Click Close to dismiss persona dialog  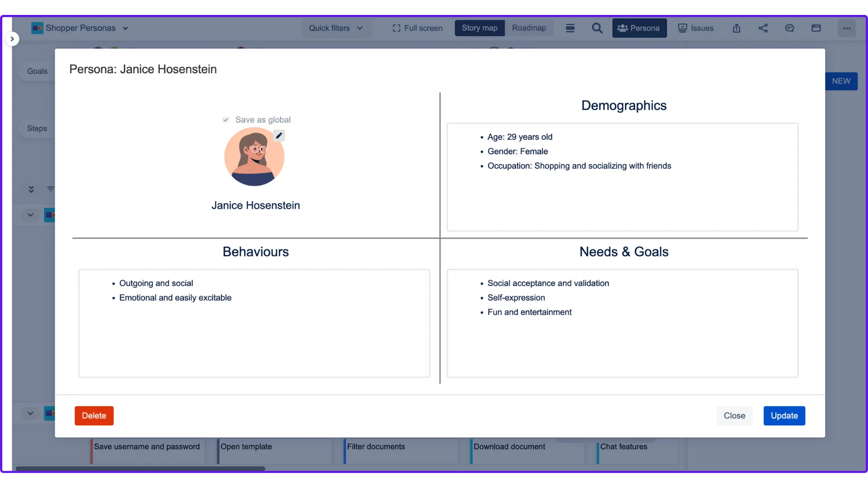pos(735,415)
